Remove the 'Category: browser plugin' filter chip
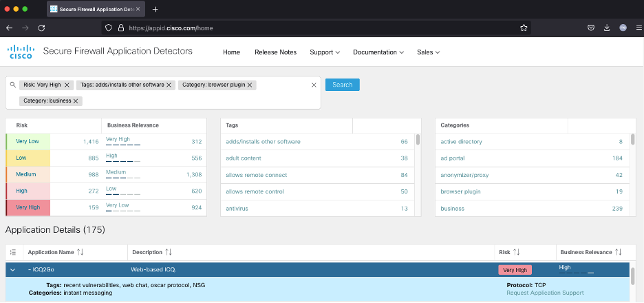The height and width of the screenshot is (303, 644). pos(250,85)
